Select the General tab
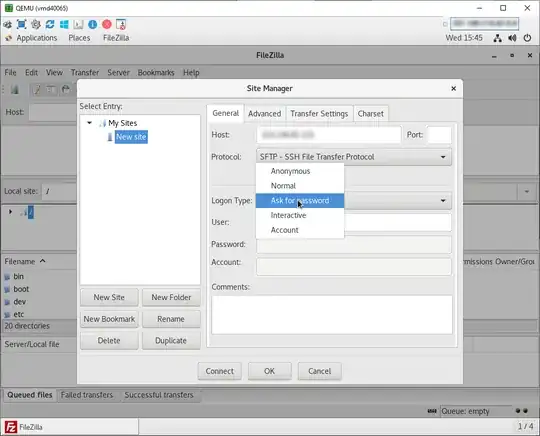540x436 pixels. click(226, 113)
